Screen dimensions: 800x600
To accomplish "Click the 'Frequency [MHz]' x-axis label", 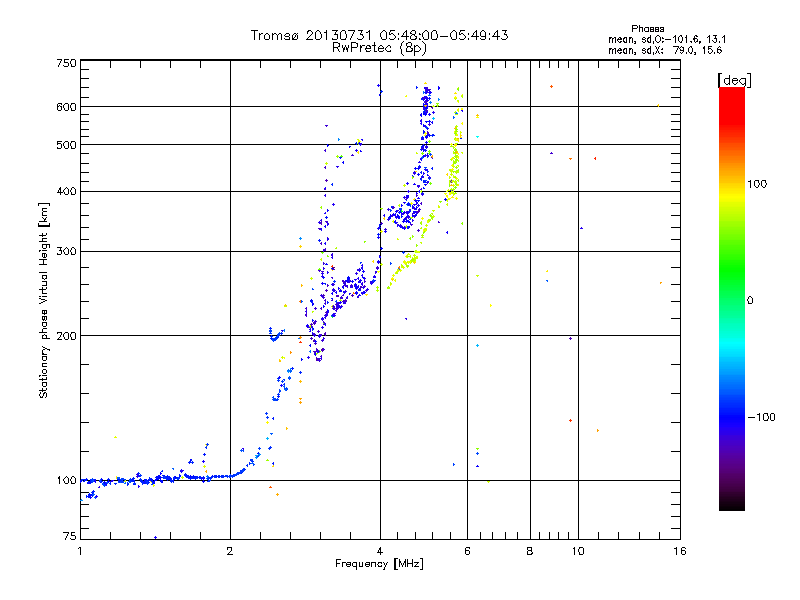I will [379, 564].
